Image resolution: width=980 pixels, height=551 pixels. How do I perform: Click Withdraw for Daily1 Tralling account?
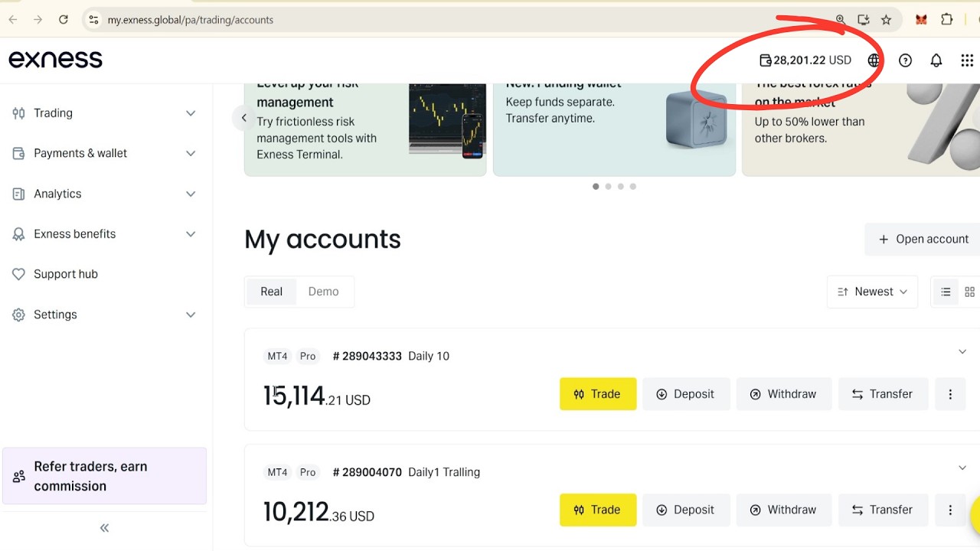tap(784, 510)
